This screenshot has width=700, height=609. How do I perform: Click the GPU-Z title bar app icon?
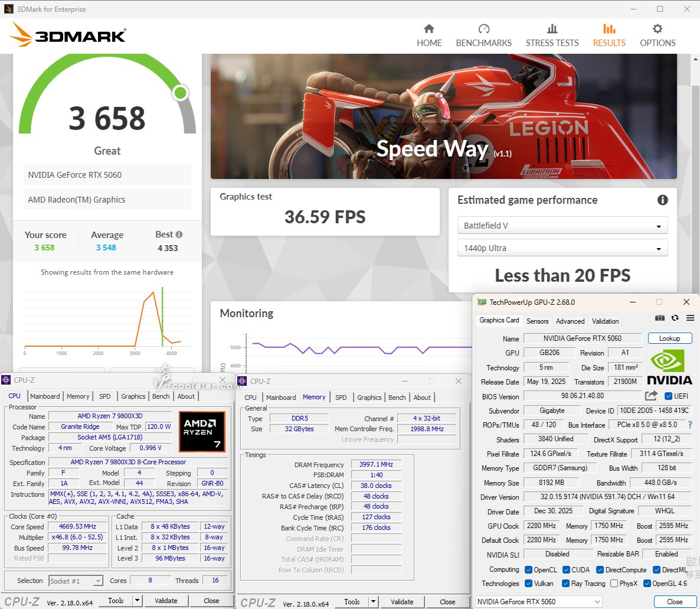482,302
